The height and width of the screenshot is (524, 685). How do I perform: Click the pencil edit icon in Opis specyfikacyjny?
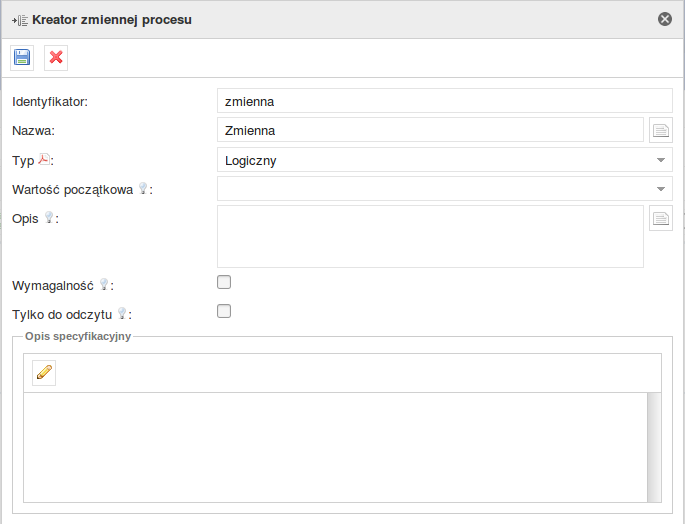tap(44, 373)
